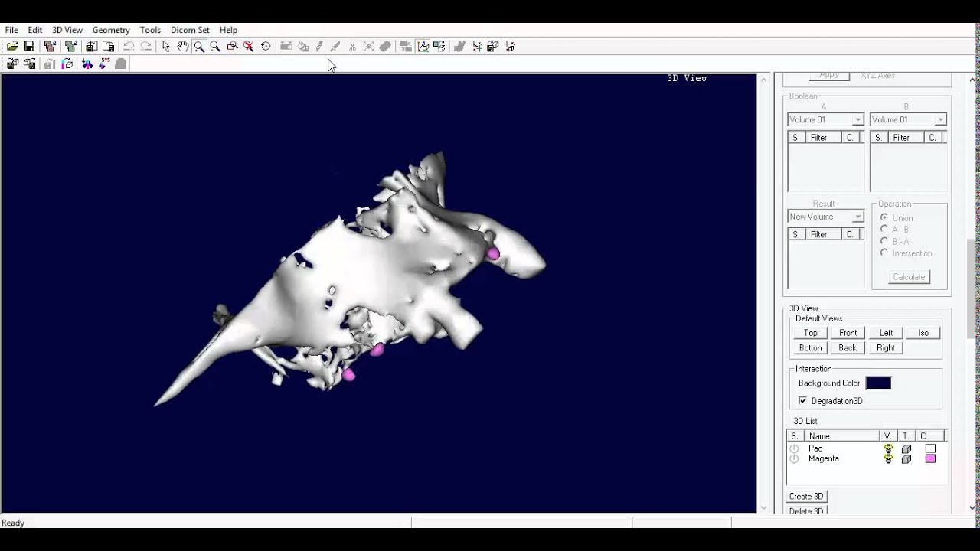Click the 3D object type cube for Magenta
This screenshot has height=551, width=980.
coord(906,459)
